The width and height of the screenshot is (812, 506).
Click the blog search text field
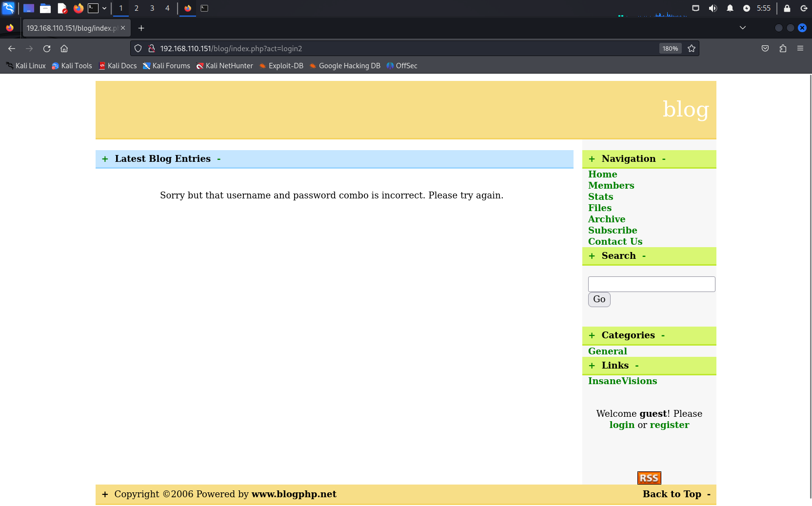tap(652, 284)
